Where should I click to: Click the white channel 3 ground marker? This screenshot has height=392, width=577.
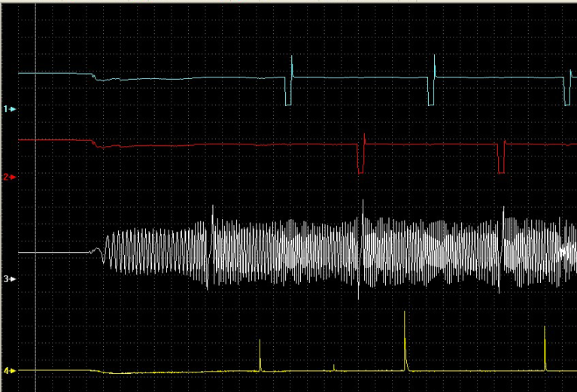10,278
